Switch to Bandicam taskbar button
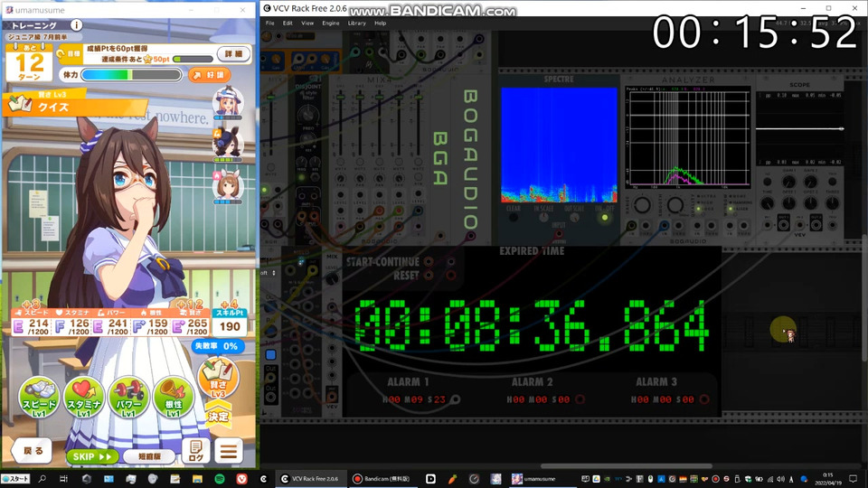 coord(382,479)
